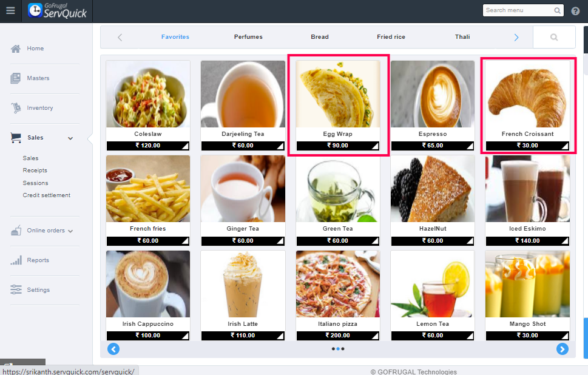This screenshot has height=375, width=588.
Task: Switch to the Fried rice category tab
Action: (391, 37)
